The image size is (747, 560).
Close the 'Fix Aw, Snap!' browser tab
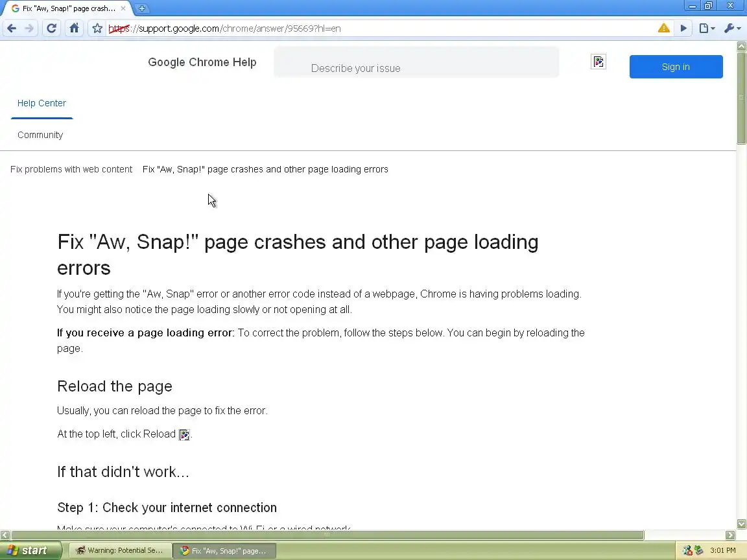pyautogui.click(x=123, y=8)
